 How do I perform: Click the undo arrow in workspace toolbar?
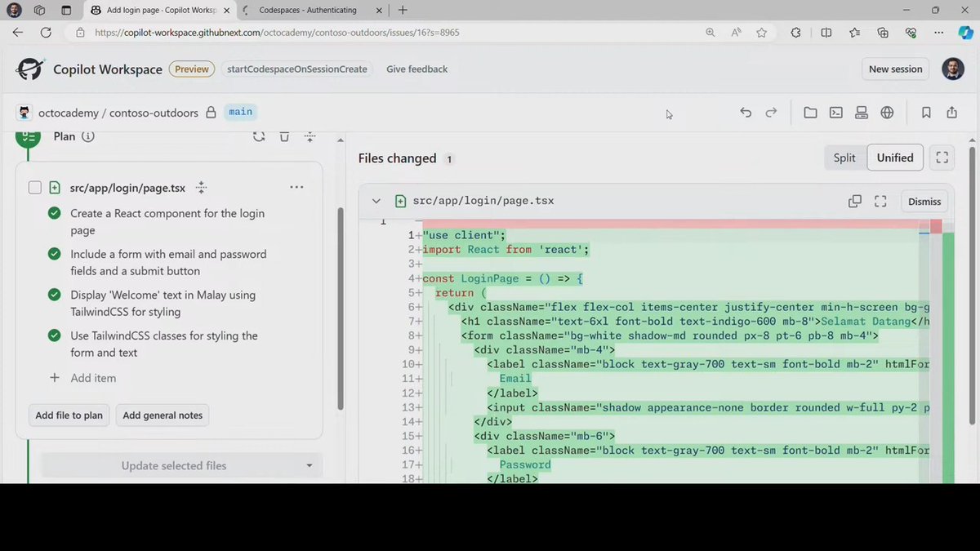pyautogui.click(x=746, y=113)
